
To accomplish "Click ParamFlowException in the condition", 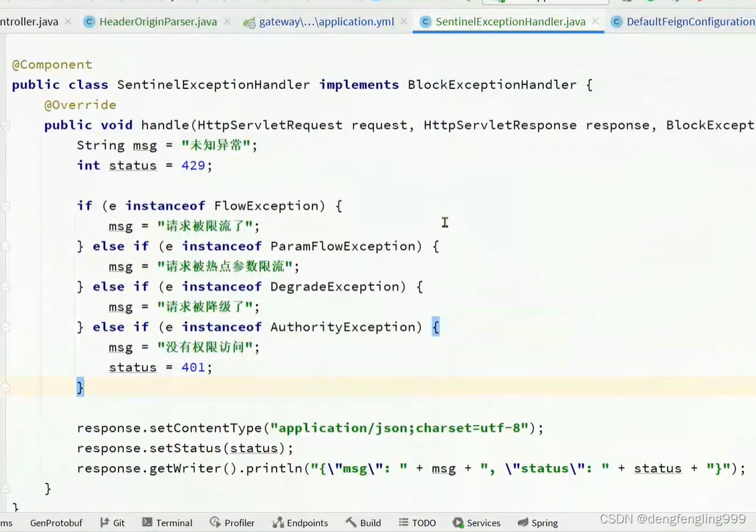I will point(342,247).
